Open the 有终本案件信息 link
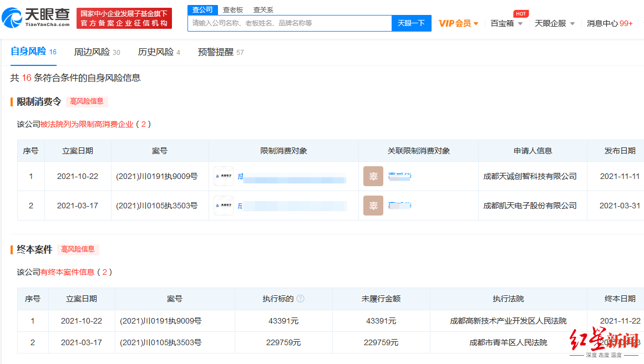 click(x=67, y=272)
